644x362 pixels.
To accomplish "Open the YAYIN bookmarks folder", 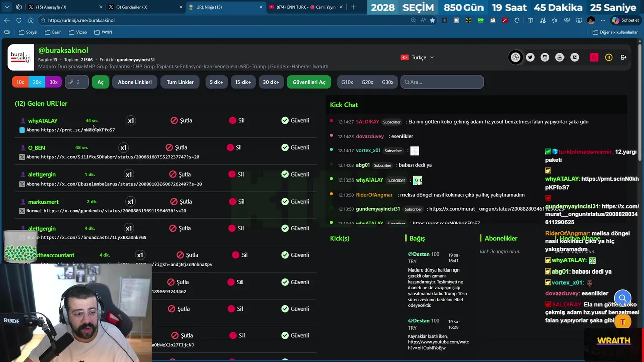I will coord(103,32).
